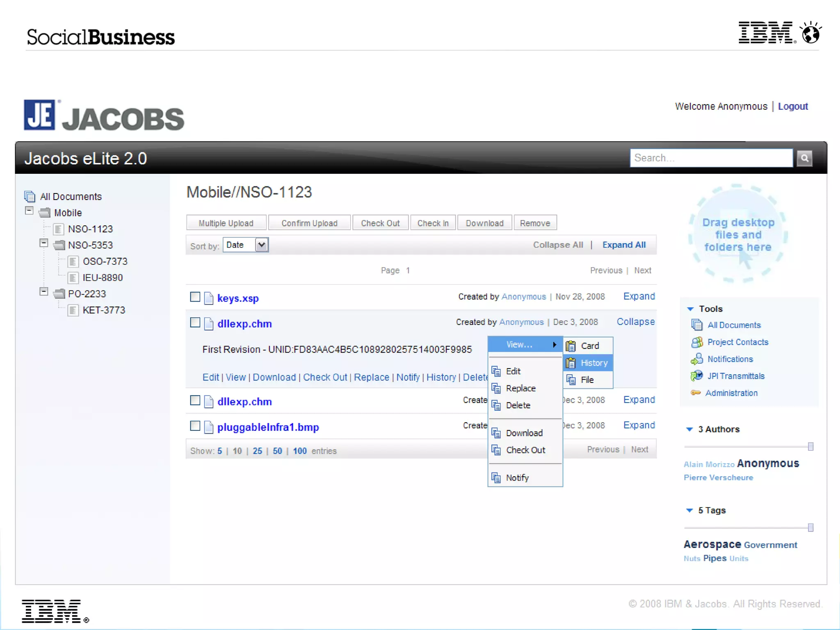
Task: Click the Multiple Upload button
Action: [226, 223]
